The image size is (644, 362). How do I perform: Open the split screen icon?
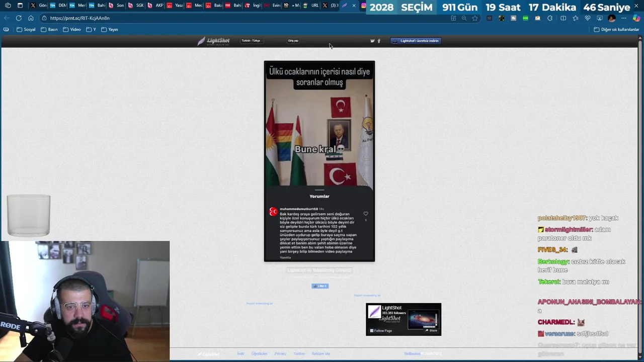pyautogui.click(x=563, y=18)
